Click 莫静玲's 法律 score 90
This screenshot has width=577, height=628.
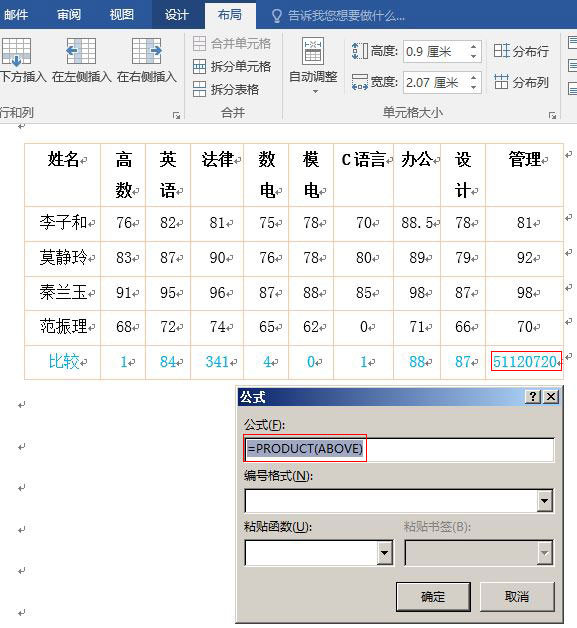pyautogui.click(x=217, y=258)
